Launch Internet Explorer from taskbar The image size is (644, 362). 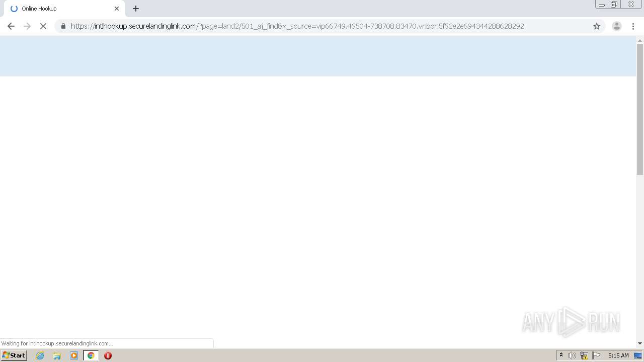40,355
